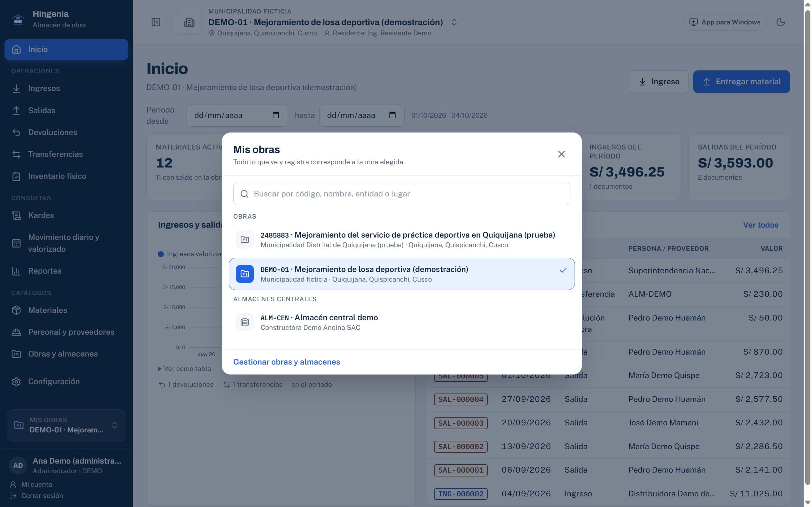Click the search field for obras
This screenshot has width=812, height=507.
point(401,194)
